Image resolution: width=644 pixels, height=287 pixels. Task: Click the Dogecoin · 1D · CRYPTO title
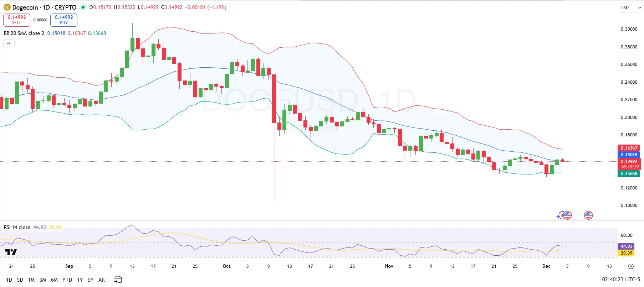pyautogui.click(x=44, y=7)
